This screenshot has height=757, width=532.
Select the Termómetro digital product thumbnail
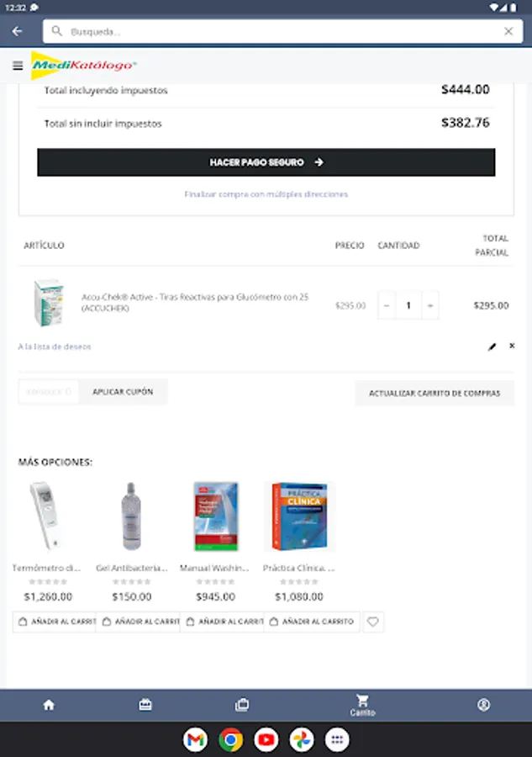point(47,516)
